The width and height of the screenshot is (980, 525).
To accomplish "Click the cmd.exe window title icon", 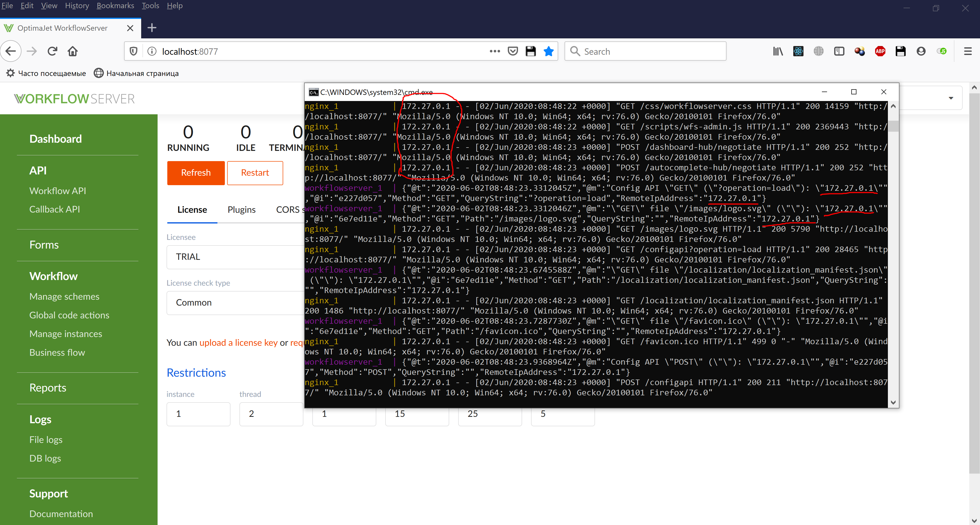I will 313,92.
